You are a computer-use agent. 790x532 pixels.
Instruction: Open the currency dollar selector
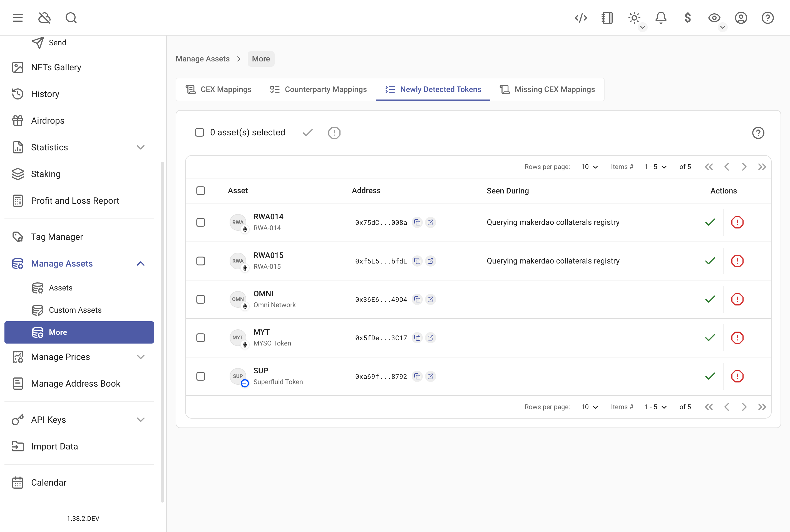(687, 18)
